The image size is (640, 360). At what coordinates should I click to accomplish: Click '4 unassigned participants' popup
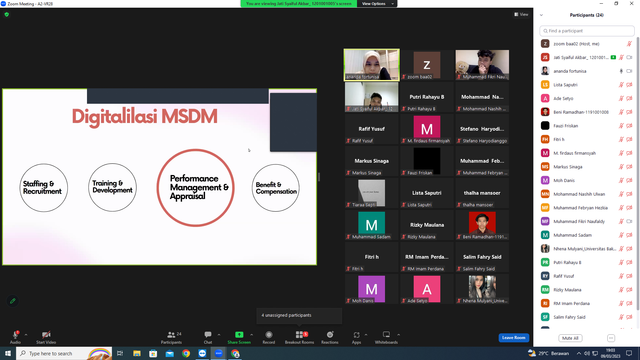tap(299, 315)
